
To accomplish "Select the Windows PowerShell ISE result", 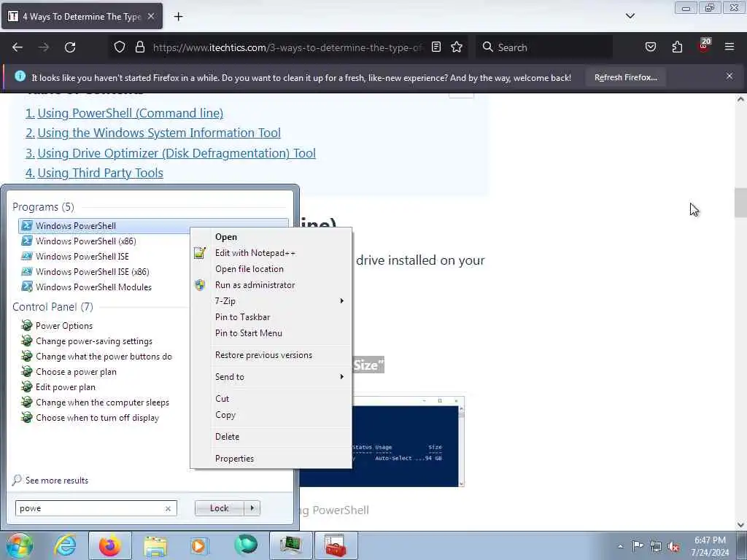I will click(82, 256).
